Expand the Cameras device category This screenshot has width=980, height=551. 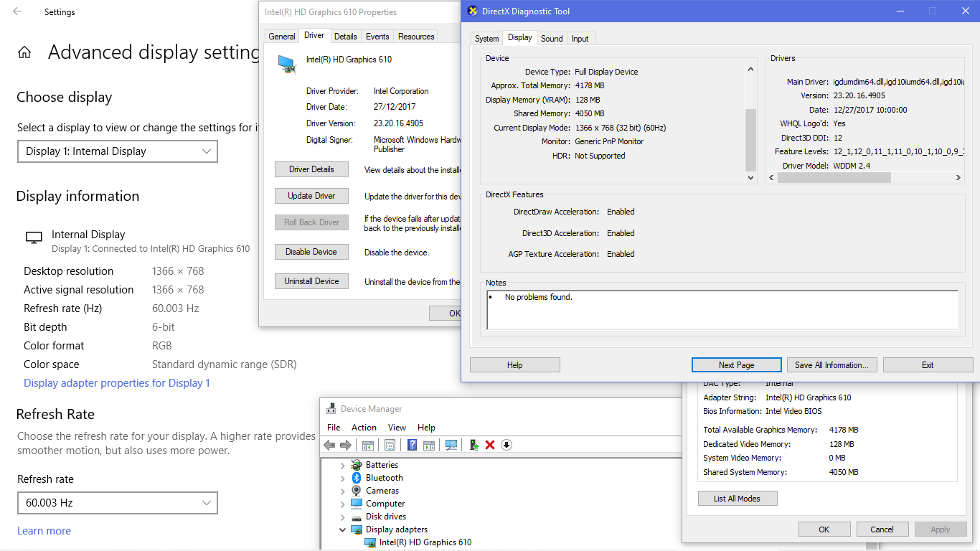[343, 491]
